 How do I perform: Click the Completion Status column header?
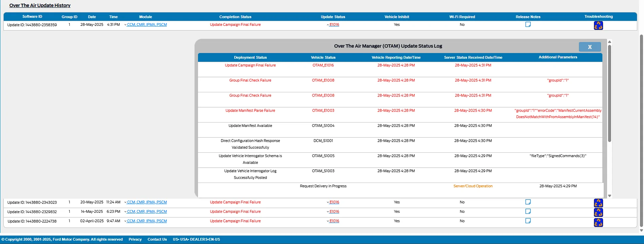coord(235,17)
